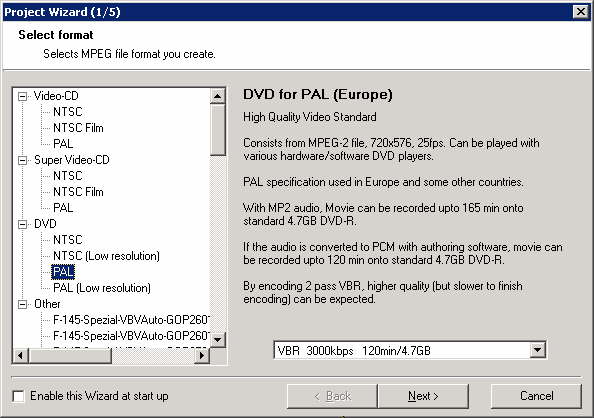Collapse the Super Video-CD tree node

pos(23,161)
